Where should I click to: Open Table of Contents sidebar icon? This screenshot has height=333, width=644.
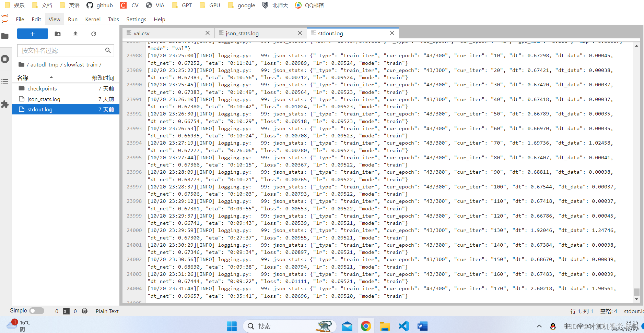click(5, 82)
